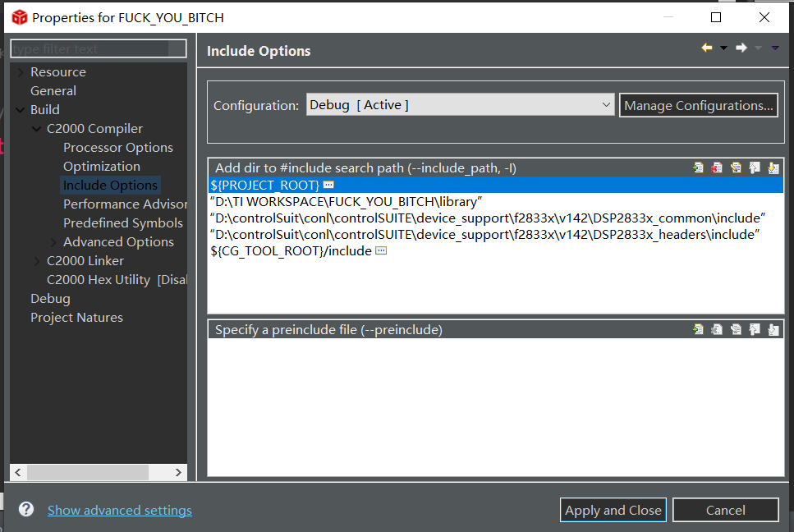The height and width of the screenshot is (532, 794).
Task: Add a preinclude file entry
Action: [698, 329]
